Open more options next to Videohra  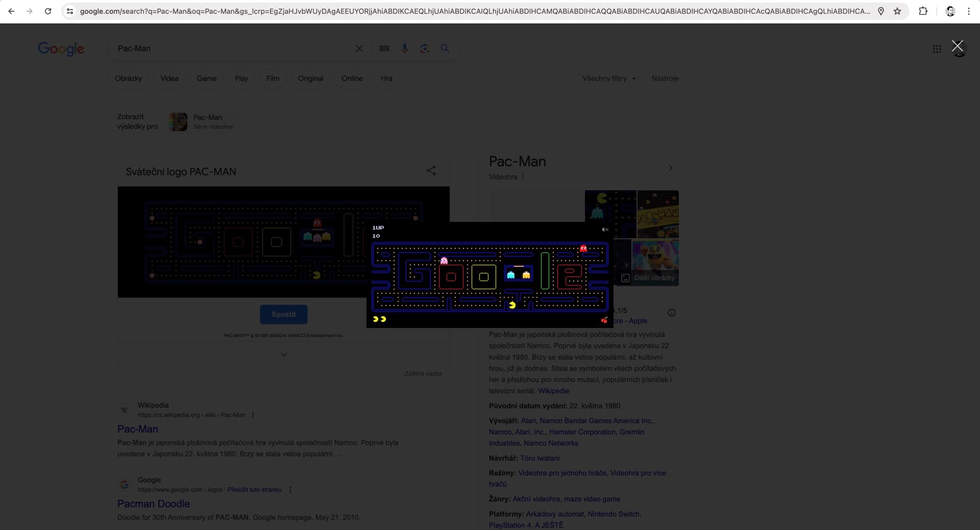pos(523,176)
